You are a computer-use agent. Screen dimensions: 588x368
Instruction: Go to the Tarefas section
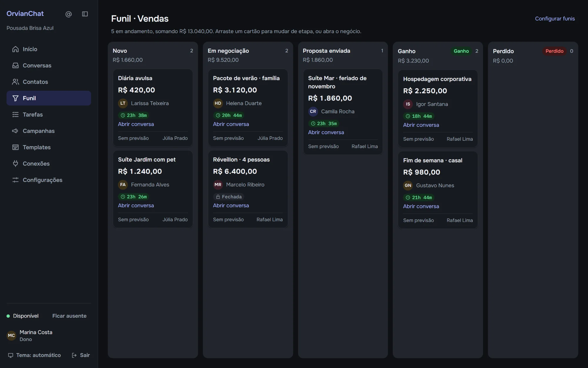pyautogui.click(x=49, y=115)
